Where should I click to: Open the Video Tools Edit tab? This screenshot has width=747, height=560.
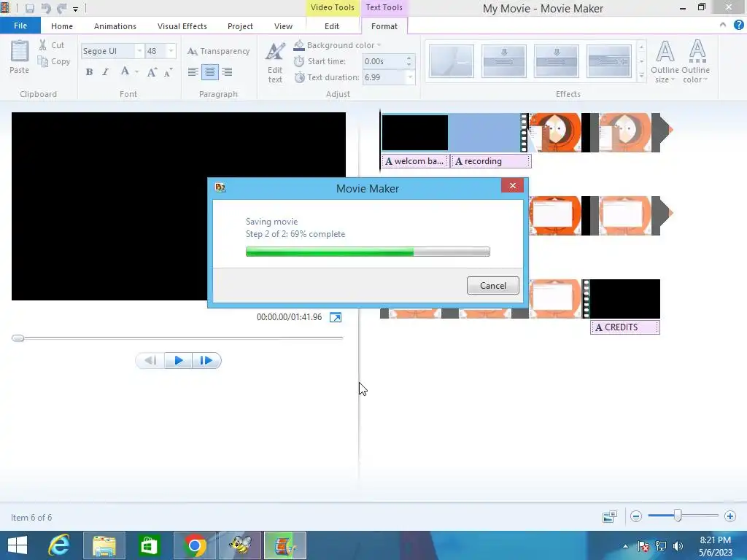pyautogui.click(x=332, y=26)
